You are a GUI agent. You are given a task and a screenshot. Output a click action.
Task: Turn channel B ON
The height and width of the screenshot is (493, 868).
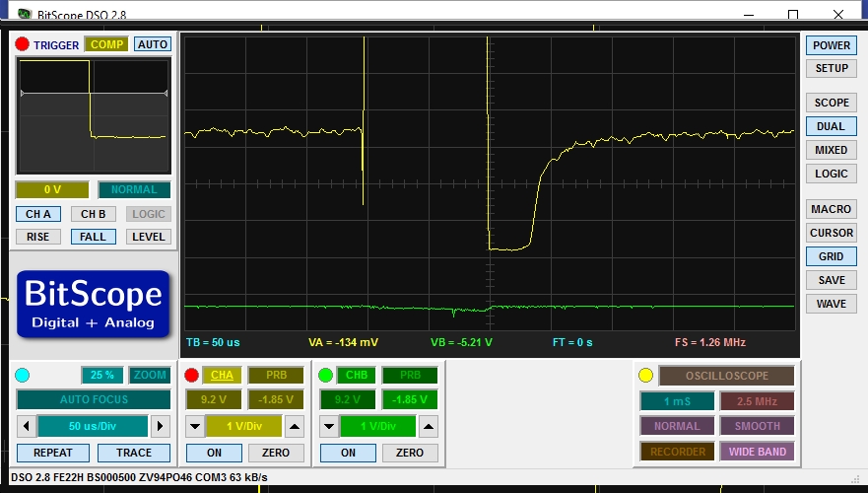click(x=348, y=453)
